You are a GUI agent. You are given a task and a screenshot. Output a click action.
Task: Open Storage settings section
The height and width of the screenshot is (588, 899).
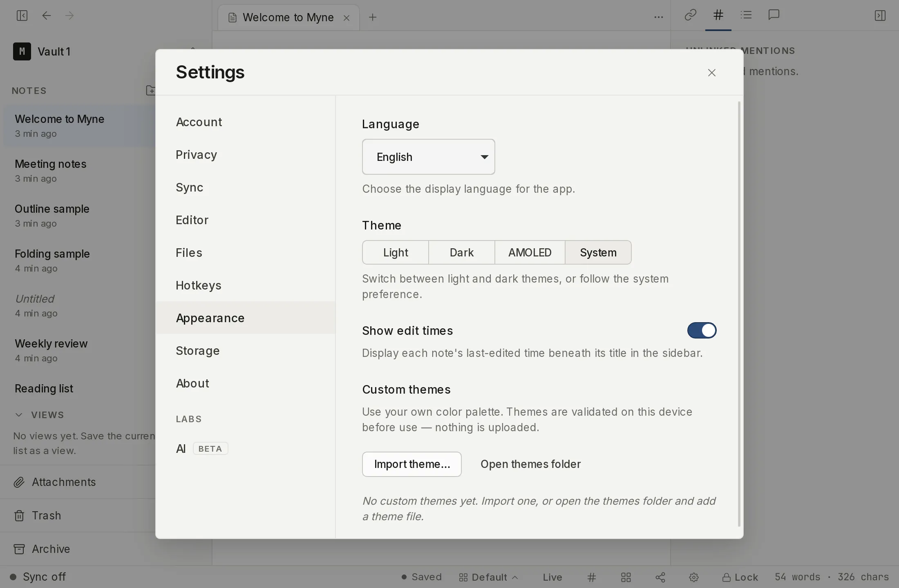245,350
